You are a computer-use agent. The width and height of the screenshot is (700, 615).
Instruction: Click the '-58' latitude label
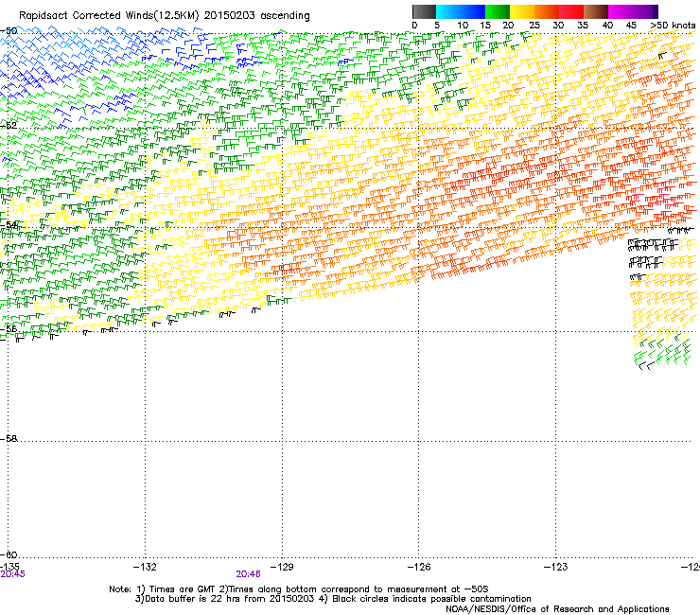point(9,439)
